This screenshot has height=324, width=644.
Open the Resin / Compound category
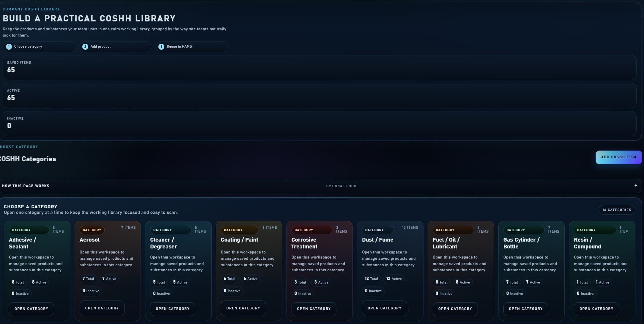pyautogui.click(x=596, y=309)
